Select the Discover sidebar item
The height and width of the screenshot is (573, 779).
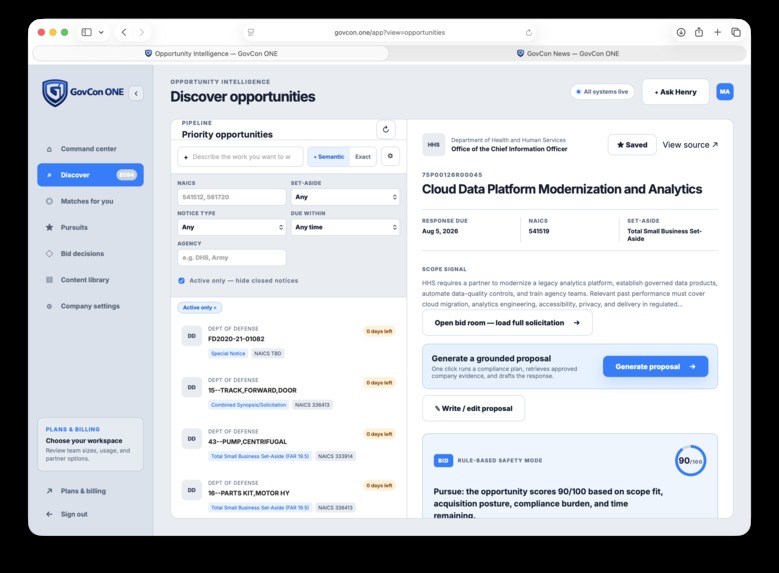click(x=90, y=175)
